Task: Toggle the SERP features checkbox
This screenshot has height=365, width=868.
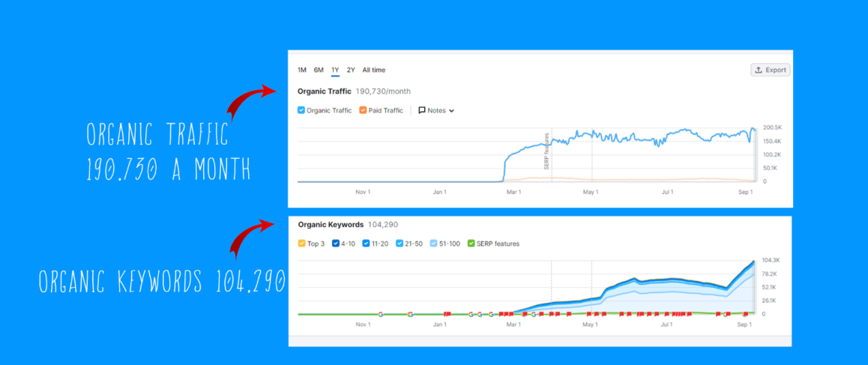Action: 471,243
